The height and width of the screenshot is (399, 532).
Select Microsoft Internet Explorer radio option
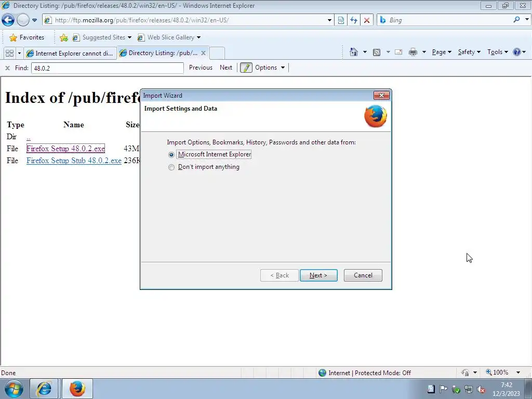171,155
